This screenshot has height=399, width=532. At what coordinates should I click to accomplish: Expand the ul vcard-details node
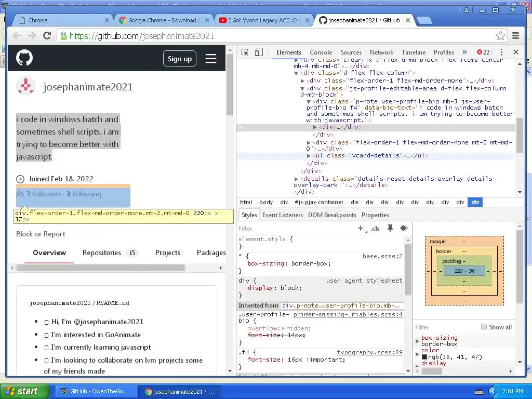(x=309, y=156)
